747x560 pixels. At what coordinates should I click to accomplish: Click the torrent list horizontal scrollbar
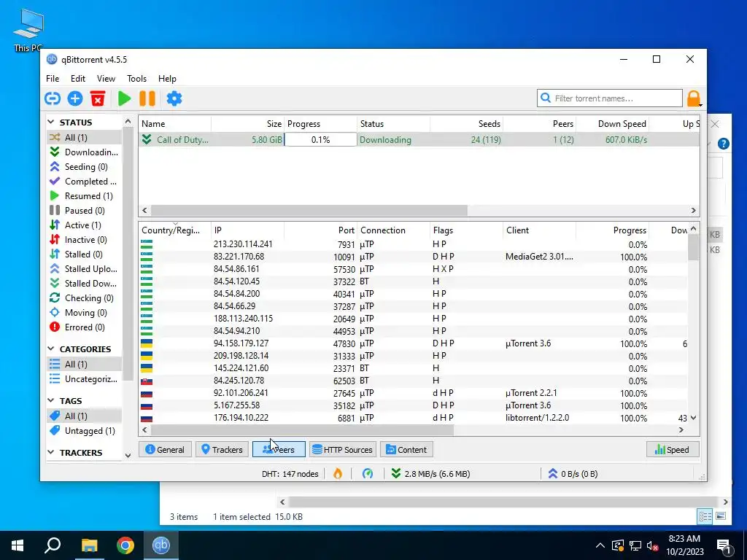(309, 210)
